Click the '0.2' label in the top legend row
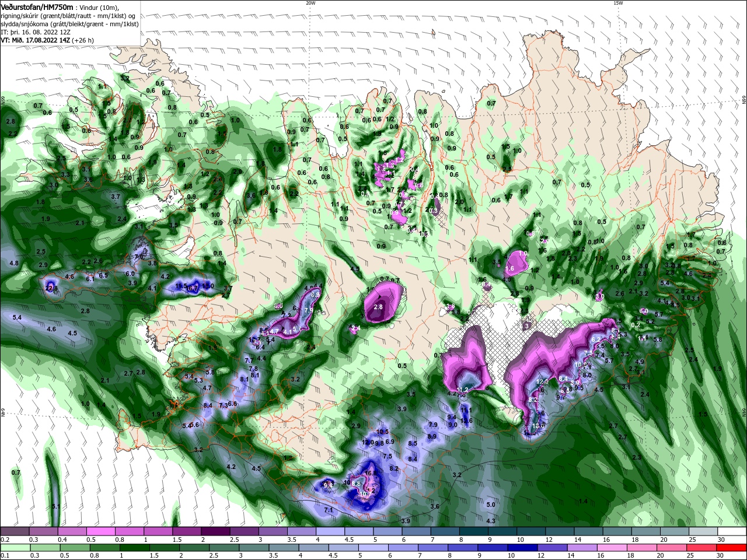Screen dimensions: 747x560 click(x=4, y=540)
